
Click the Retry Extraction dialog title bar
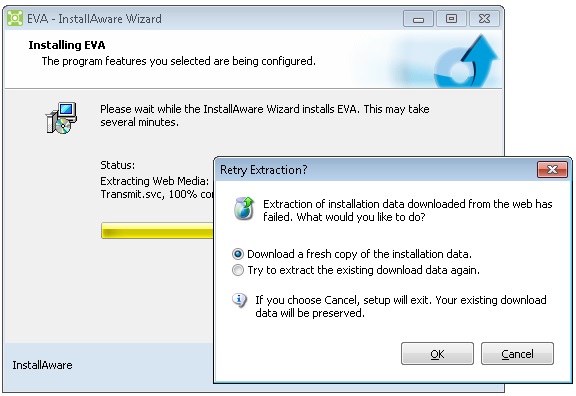tap(376, 170)
